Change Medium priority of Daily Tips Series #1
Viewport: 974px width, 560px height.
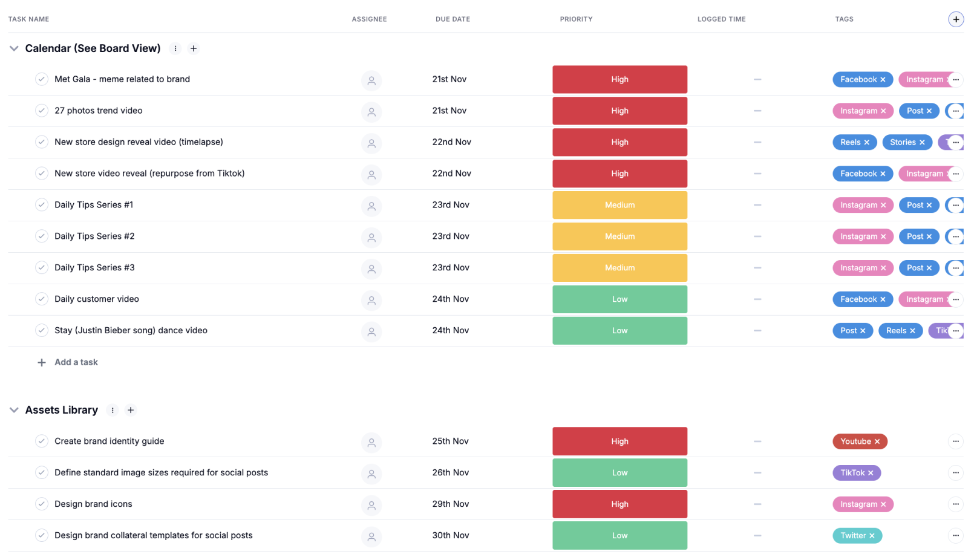[619, 205]
